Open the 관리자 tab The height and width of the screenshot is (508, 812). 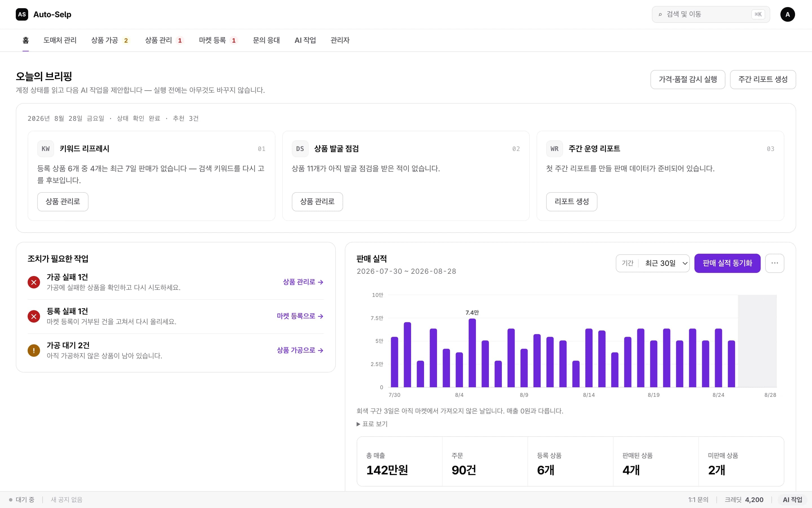tap(340, 40)
